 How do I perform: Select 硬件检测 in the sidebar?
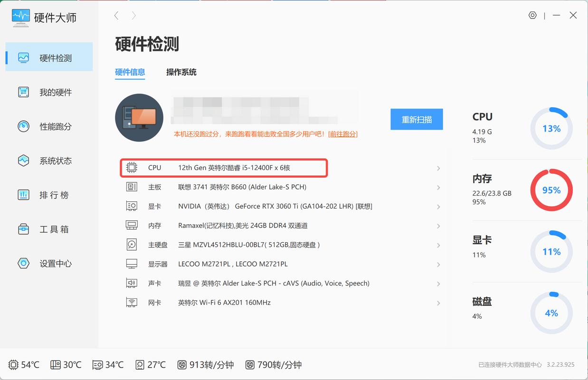[x=49, y=57]
